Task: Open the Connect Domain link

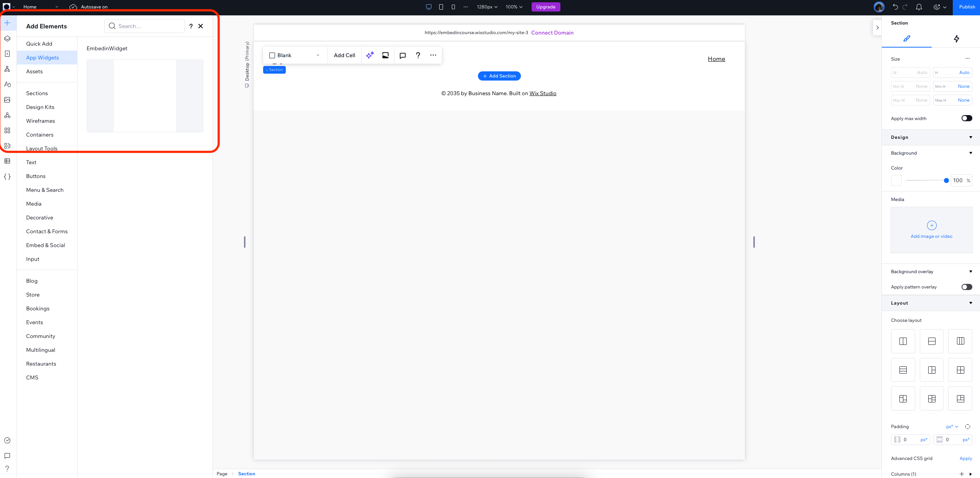Action: pyautogui.click(x=552, y=33)
